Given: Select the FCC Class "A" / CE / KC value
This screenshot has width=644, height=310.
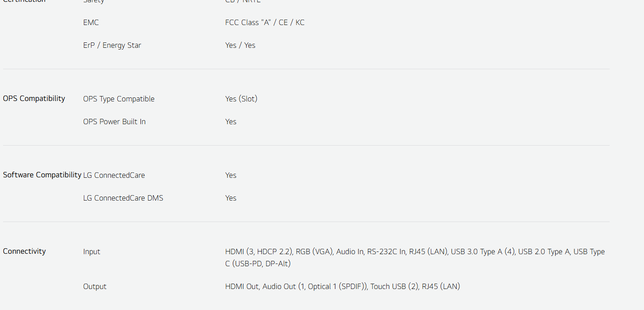Looking at the screenshot, I should coord(264,22).
